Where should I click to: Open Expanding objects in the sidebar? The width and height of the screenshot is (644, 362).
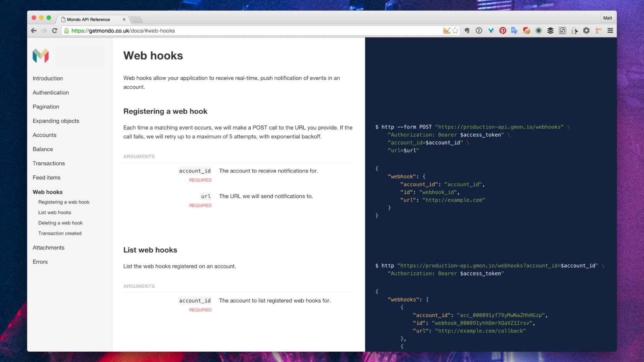pos(56,121)
